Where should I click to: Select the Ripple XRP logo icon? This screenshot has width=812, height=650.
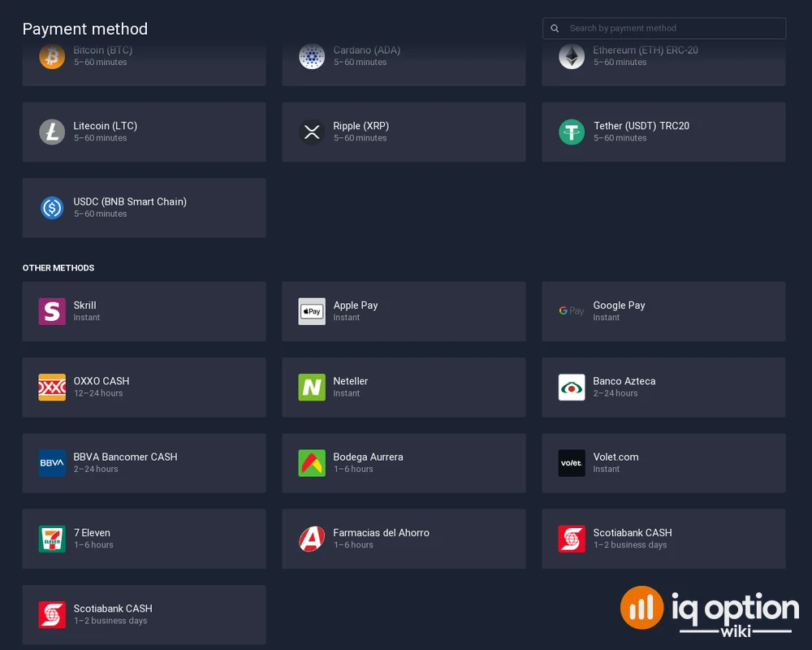point(312,132)
